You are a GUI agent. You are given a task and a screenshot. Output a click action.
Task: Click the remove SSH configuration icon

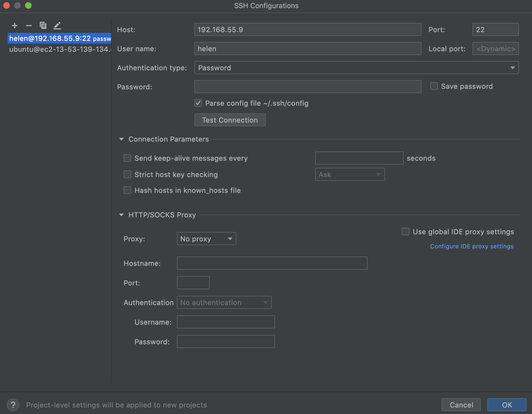pos(28,25)
